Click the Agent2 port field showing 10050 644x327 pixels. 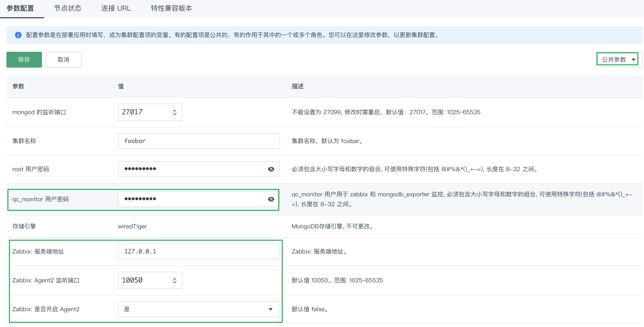(150, 281)
